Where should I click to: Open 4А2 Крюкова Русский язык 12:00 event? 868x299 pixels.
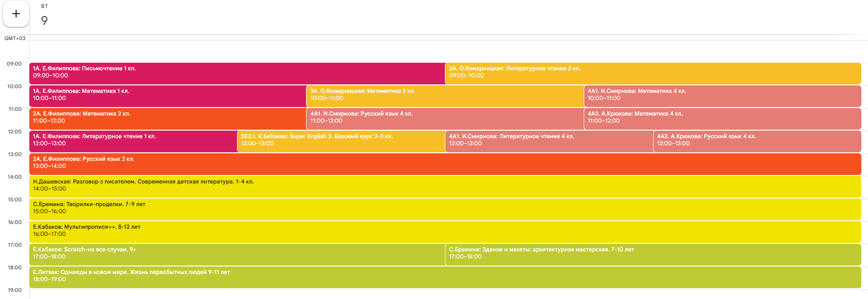point(757,141)
